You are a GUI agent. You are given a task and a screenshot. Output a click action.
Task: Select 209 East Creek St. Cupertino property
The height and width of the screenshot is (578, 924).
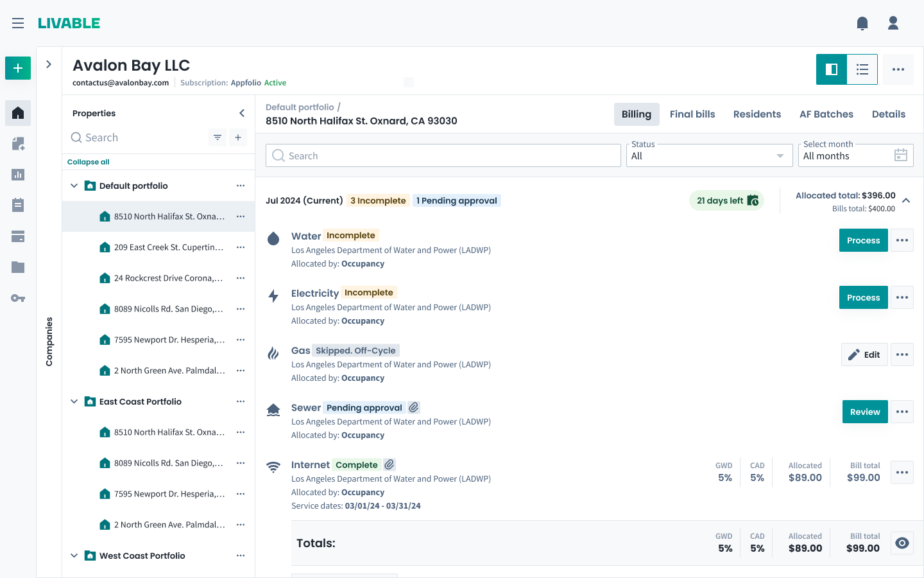click(158, 247)
